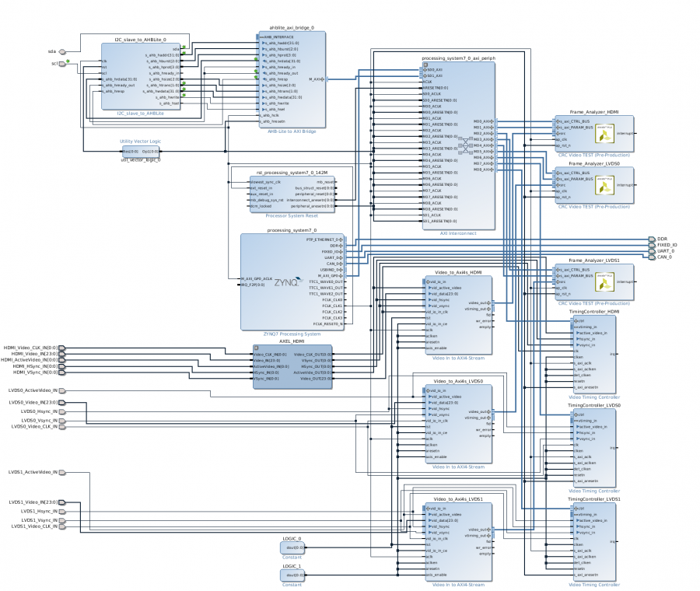Expand the M_AXI pin on ahblite_axi_bridge_0

click(322, 79)
